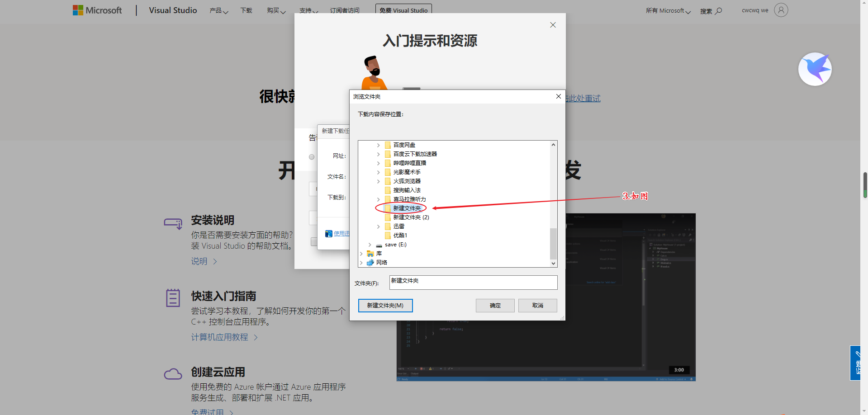The image size is (868, 415).
Task: Click the cwcwq we account avatar icon
Action: 781,10
